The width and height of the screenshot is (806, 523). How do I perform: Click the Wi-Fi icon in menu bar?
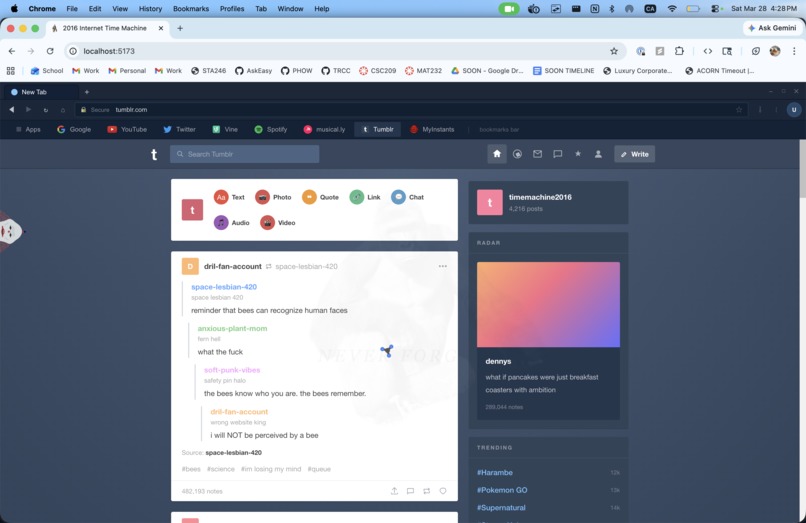click(672, 9)
